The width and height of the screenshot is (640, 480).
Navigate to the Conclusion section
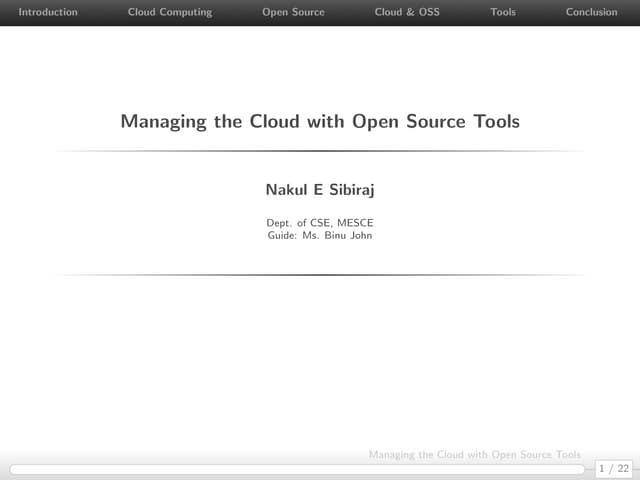coord(591,12)
